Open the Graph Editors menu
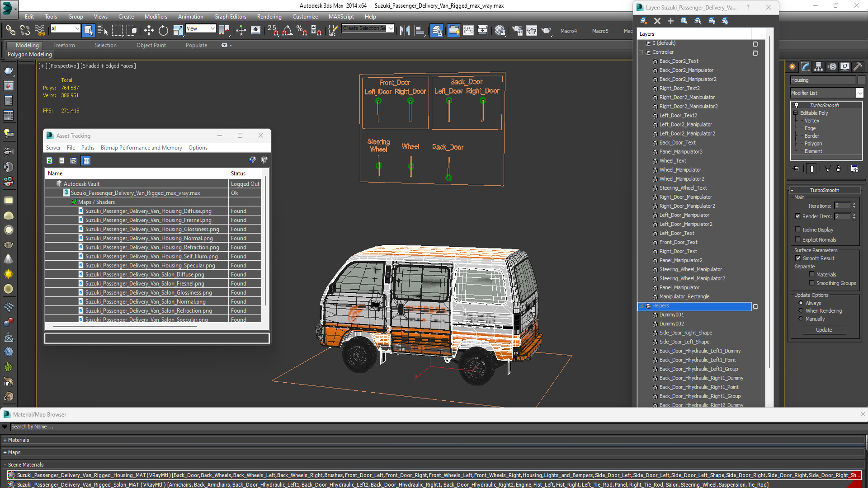 click(230, 17)
